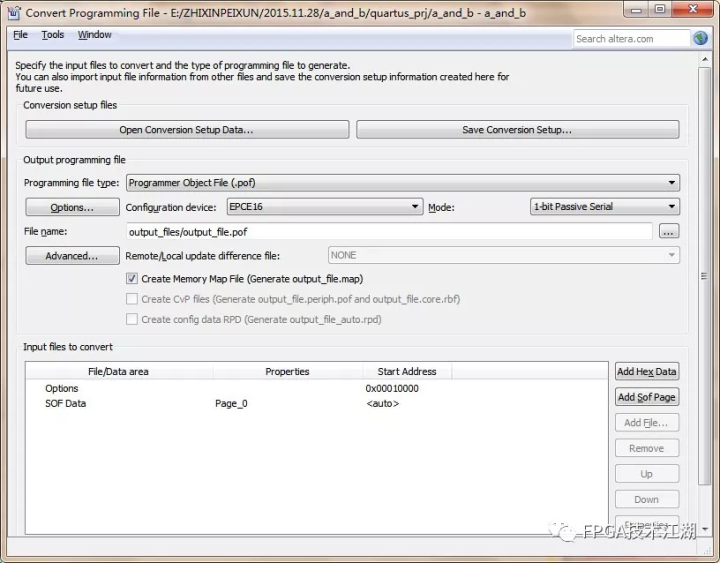Select the Options row in input files
The height and width of the screenshot is (563, 720).
click(317, 388)
